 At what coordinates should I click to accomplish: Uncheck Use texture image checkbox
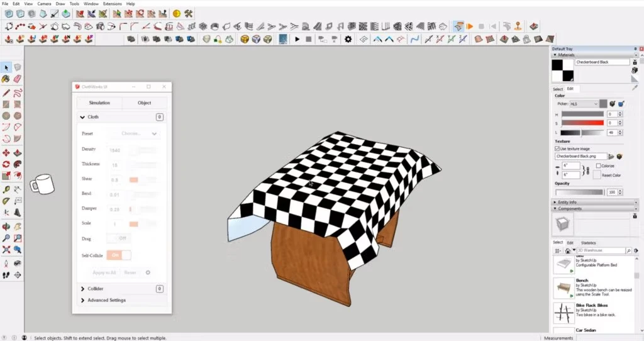click(557, 148)
